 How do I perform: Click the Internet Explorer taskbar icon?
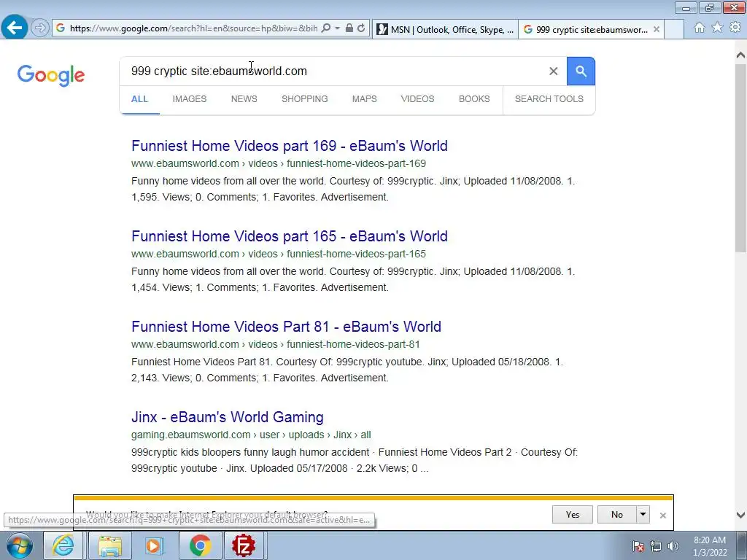[x=63, y=545]
